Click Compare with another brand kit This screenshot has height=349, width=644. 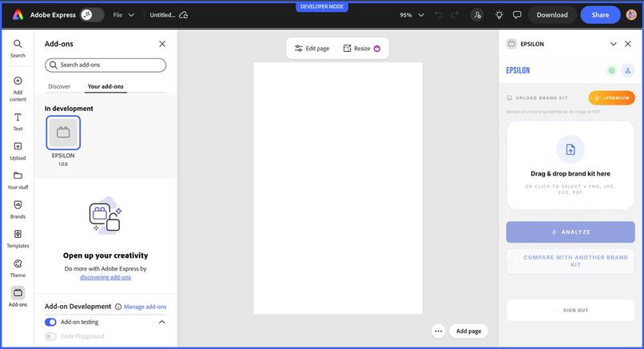tap(570, 260)
